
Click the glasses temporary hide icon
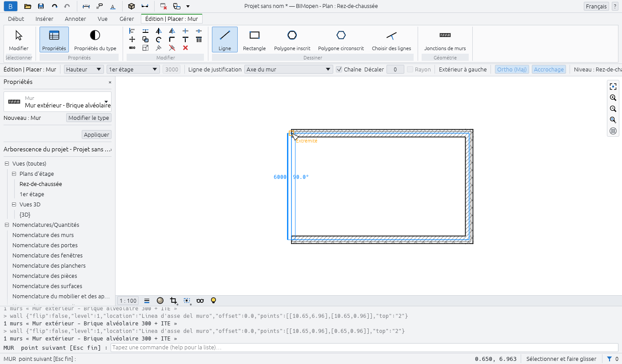(200, 301)
